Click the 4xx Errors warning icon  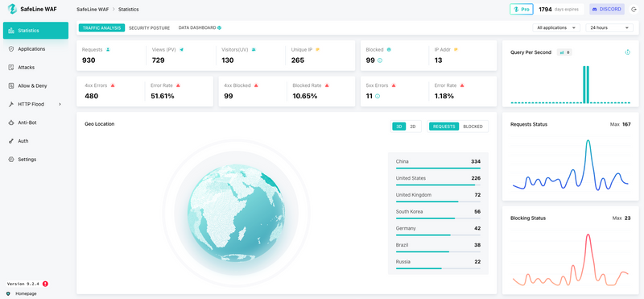pyautogui.click(x=113, y=85)
